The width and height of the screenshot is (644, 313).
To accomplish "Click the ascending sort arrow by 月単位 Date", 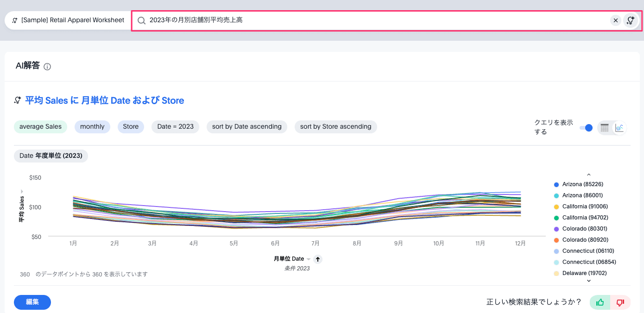I will [317, 259].
